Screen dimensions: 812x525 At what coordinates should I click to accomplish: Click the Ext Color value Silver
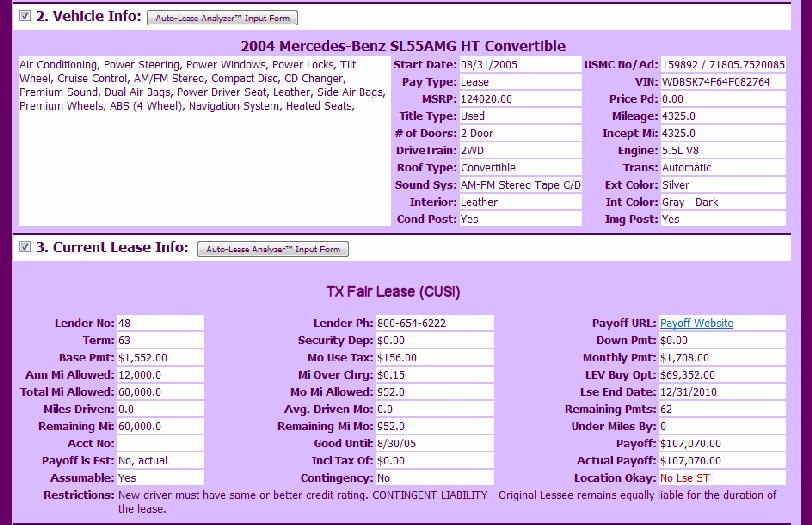(723, 185)
